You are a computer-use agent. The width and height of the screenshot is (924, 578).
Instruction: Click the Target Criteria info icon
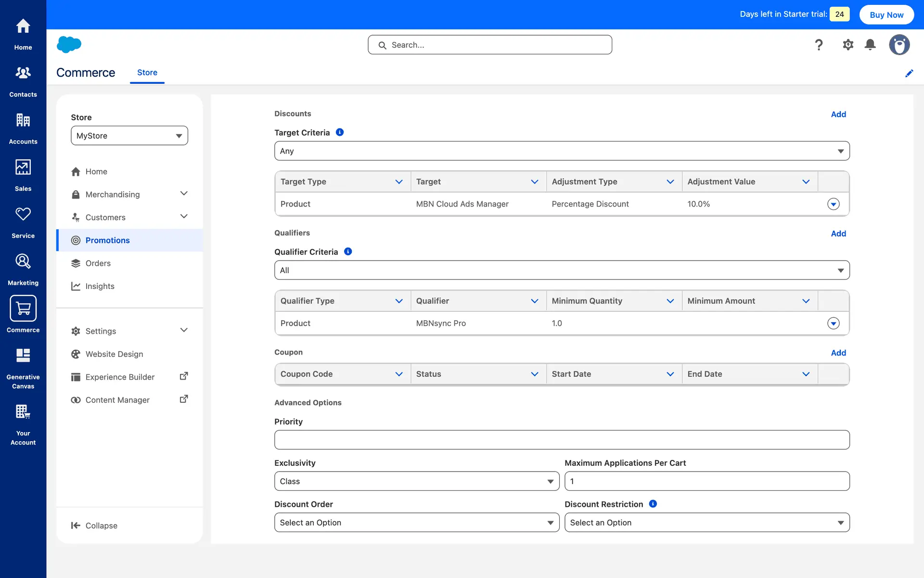(x=340, y=132)
